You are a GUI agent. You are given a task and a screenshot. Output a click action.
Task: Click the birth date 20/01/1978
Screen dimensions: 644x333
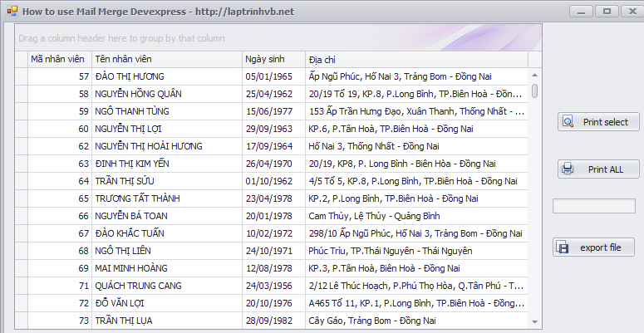click(274, 216)
